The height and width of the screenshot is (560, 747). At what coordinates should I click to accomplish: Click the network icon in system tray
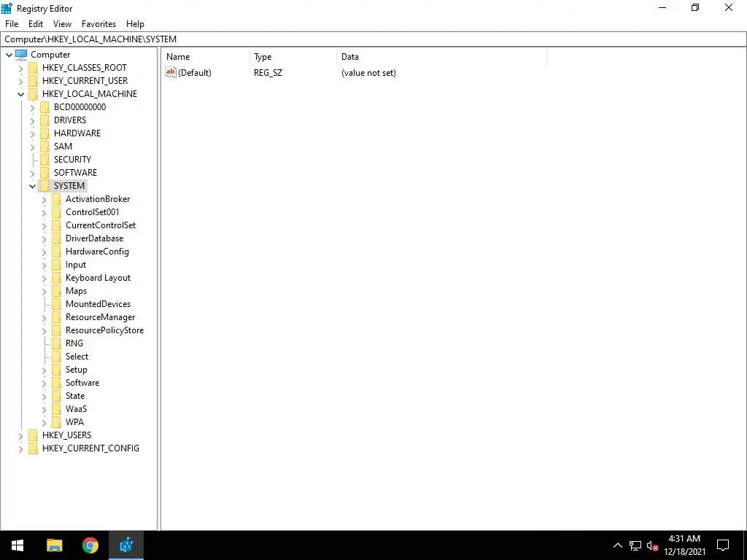[635, 545]
